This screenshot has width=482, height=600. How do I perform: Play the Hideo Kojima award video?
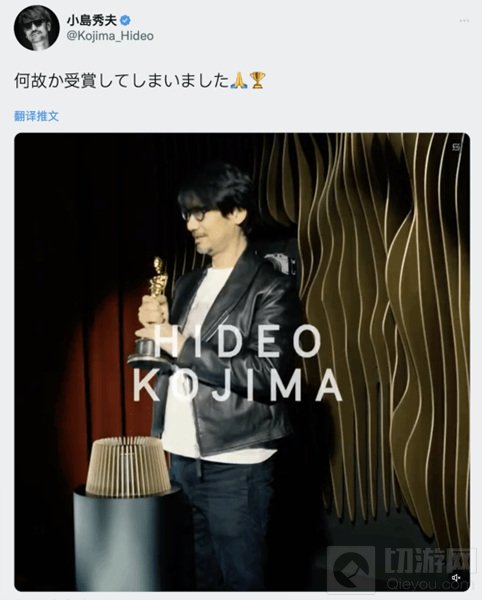point(242,362)
